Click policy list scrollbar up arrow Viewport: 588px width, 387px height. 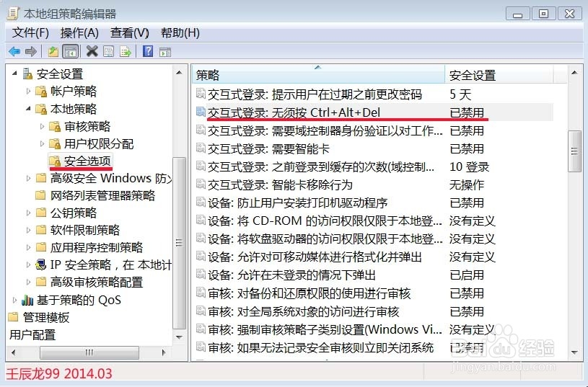[x=574, y=72]
